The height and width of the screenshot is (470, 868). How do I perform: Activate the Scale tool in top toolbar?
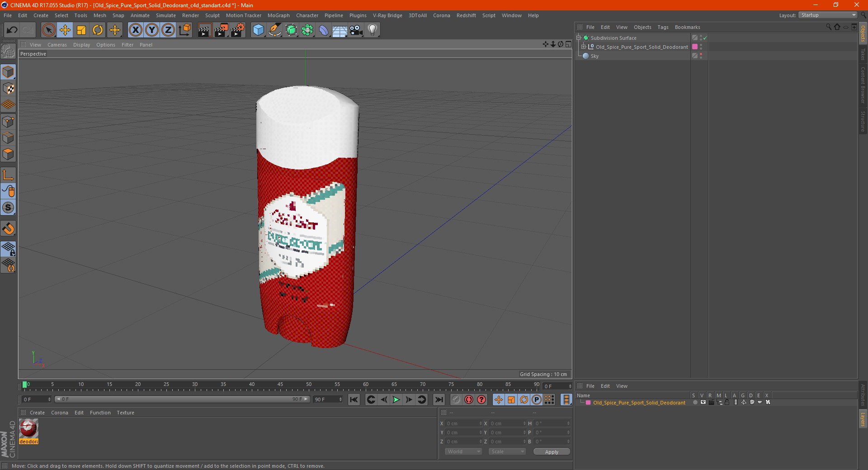[x=81, y=30]
